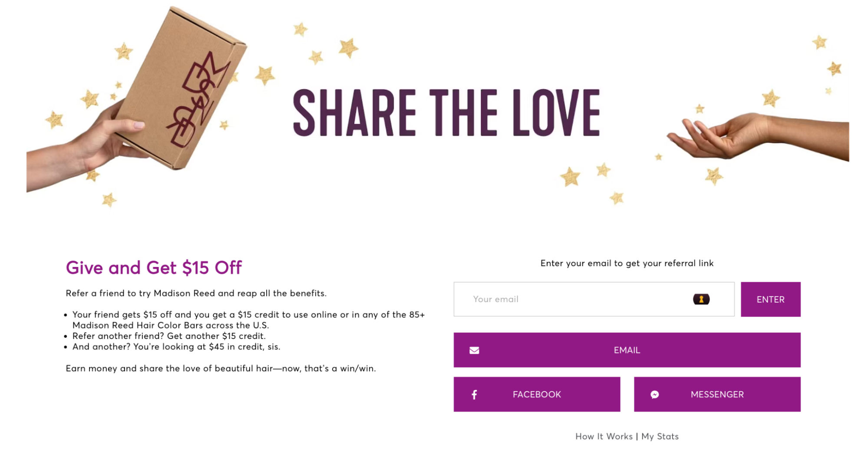Click the "$45 in credit, sis" bullet
The image size is (868, 451).
[176, 346]
